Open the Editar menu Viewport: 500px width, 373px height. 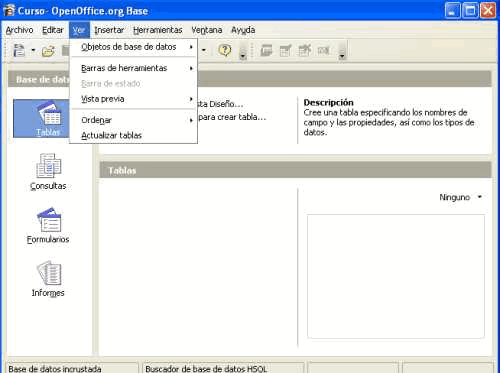click(x=53, y=30)
